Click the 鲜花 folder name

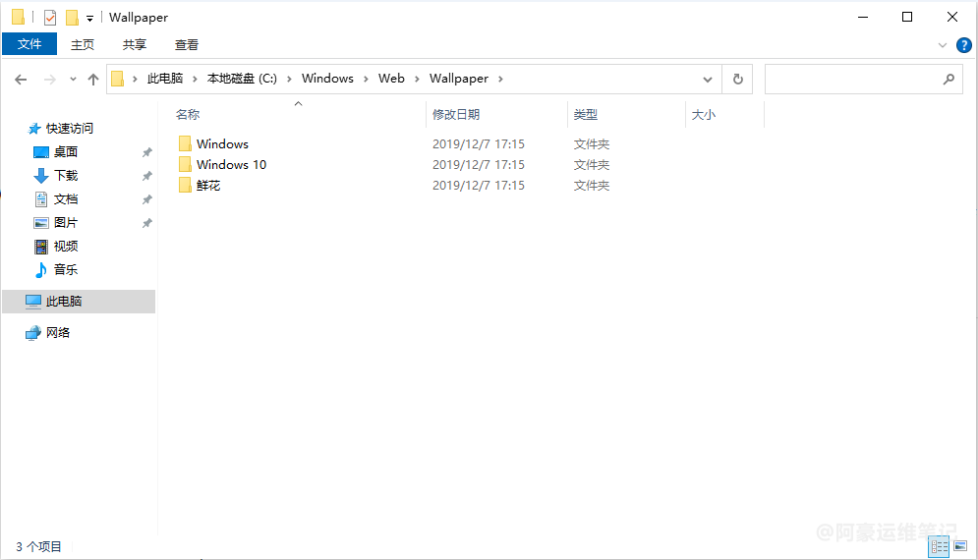208,186
